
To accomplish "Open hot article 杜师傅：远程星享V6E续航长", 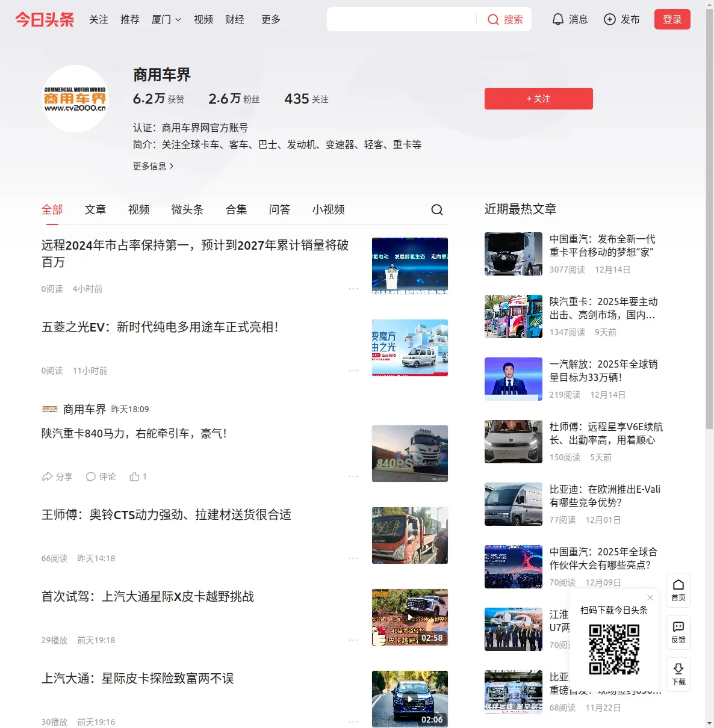I will 606,433.
